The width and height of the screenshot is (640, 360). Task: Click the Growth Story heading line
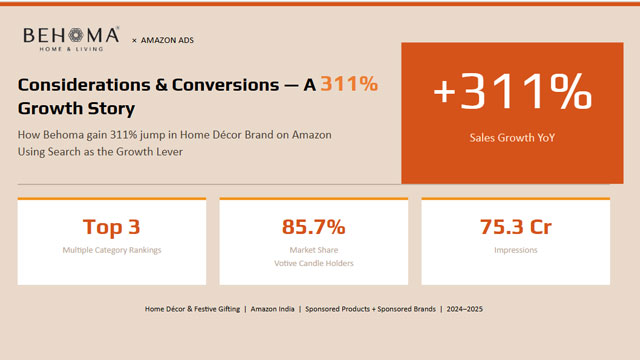point(76,109)
